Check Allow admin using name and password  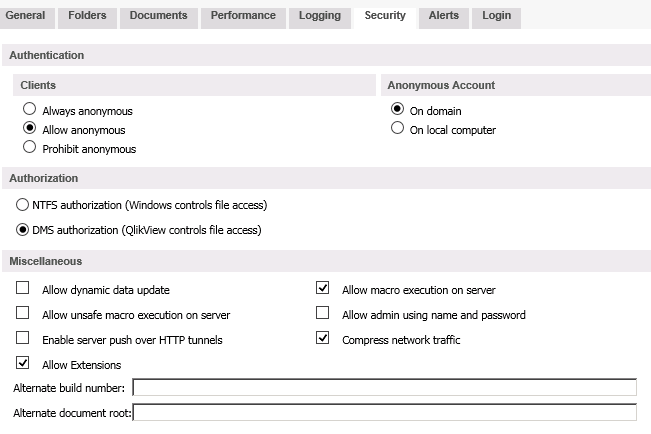click(x=322, y=314)
